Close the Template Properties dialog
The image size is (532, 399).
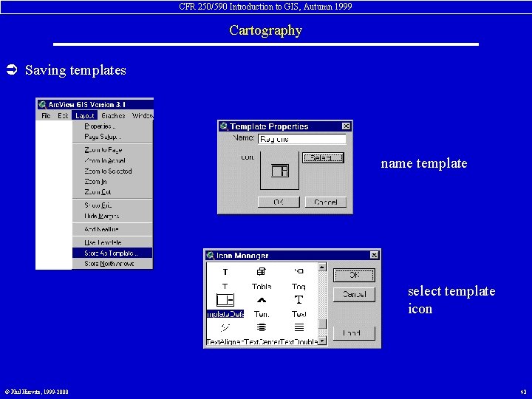point(346,126)
